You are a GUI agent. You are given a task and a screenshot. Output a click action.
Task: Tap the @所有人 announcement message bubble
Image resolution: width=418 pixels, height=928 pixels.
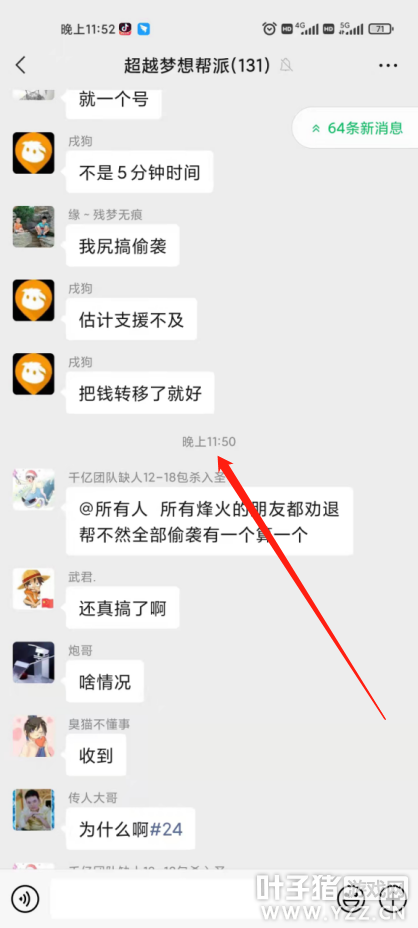(x=209, y=521)
